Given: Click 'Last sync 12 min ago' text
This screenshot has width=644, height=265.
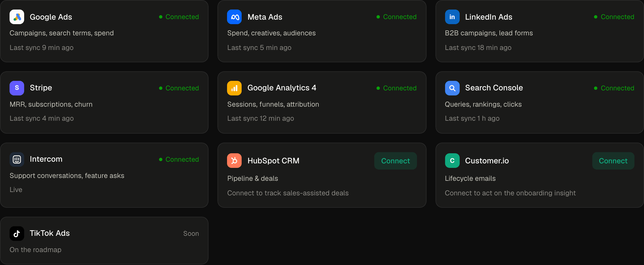Looking at the screenshot, I should [261, 118].
